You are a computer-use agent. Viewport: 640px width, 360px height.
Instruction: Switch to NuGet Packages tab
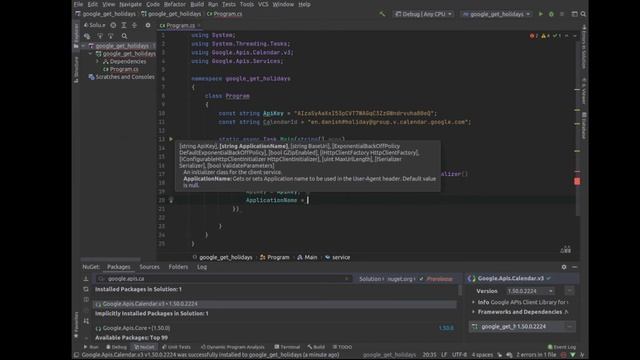pyautogui.click(x=118, y=267)
